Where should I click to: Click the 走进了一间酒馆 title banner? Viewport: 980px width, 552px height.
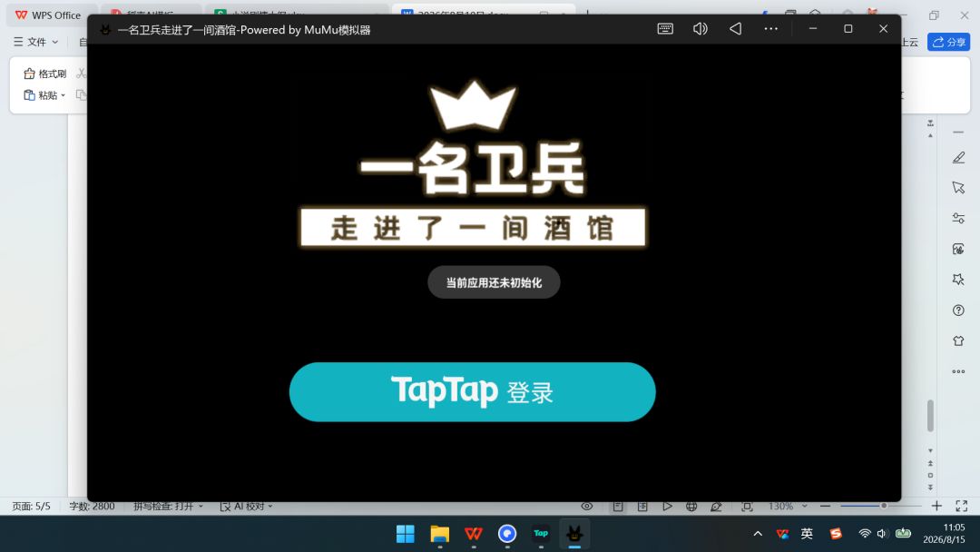[x=473, y=228]
